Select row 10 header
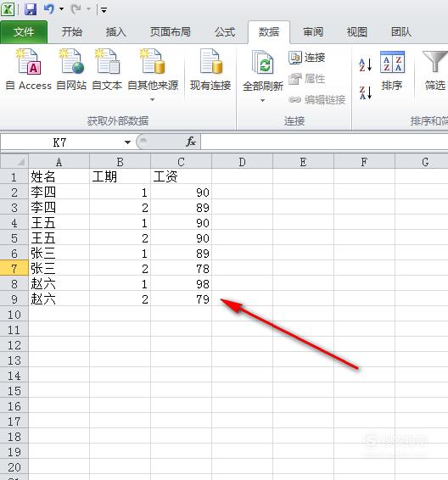The height and width of the screenshot is (480, 448). (x=14, y=315)
